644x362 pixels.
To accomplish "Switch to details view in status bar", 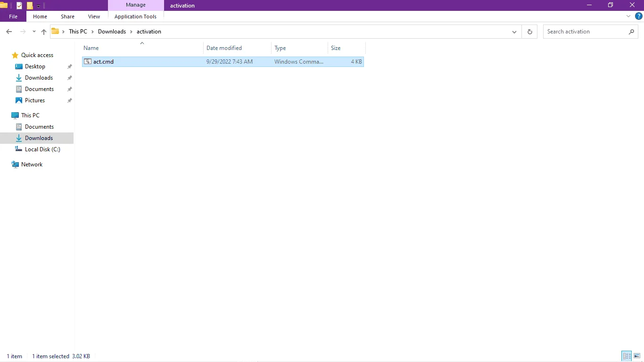I will (627, 356).
